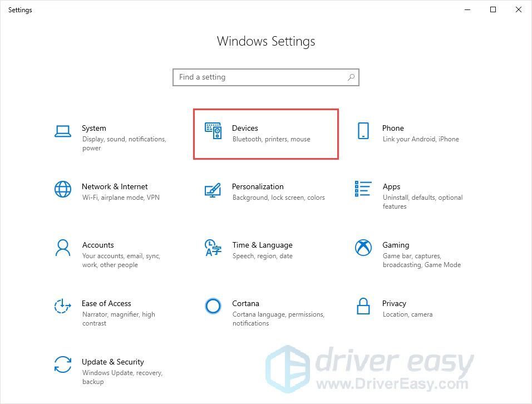This screenshot has width=532, height=404.
Task: Click 'Location, camera' description
Action: click(407, 314)
